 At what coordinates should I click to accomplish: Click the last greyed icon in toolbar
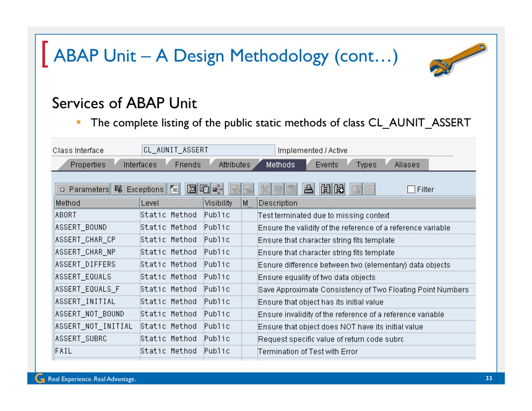tap(369, 189)
